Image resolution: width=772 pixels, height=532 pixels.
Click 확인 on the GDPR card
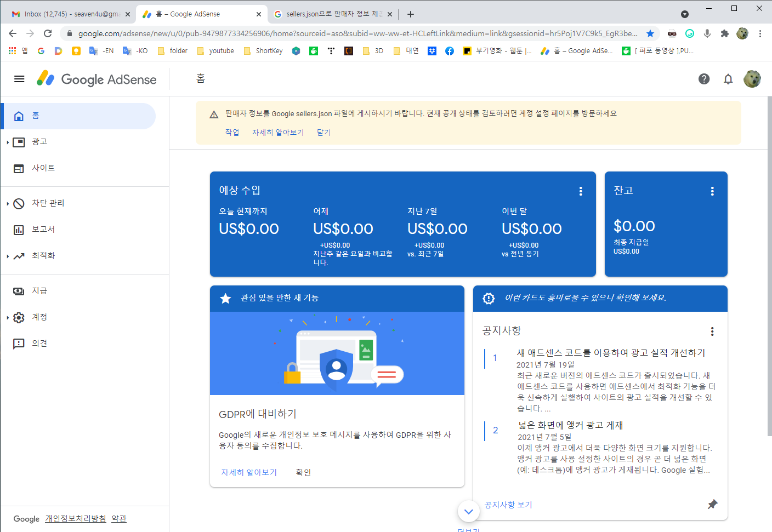click(x=303, y=472)
